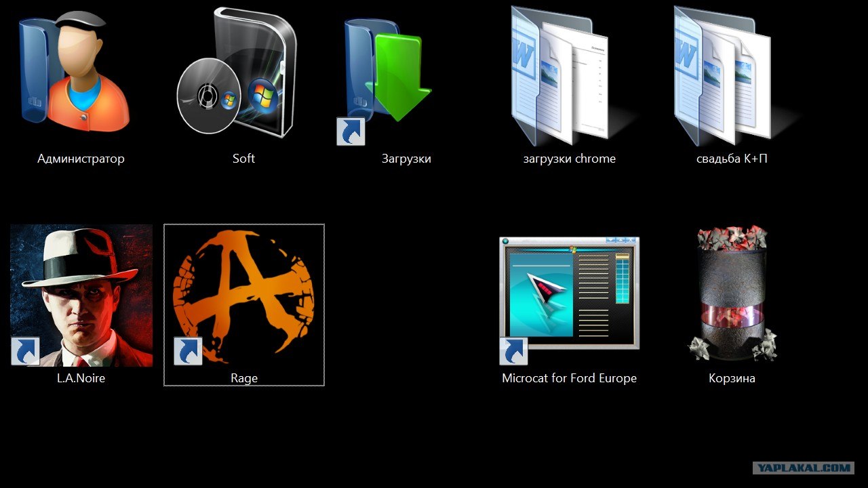Click the Soft label text

point(244,159)
